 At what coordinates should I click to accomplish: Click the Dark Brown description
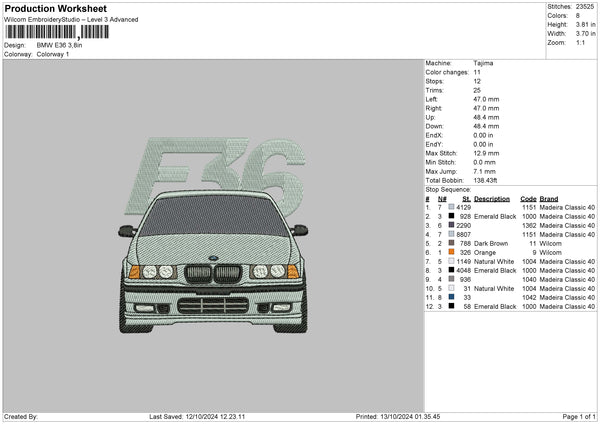(x=491, y=243)
